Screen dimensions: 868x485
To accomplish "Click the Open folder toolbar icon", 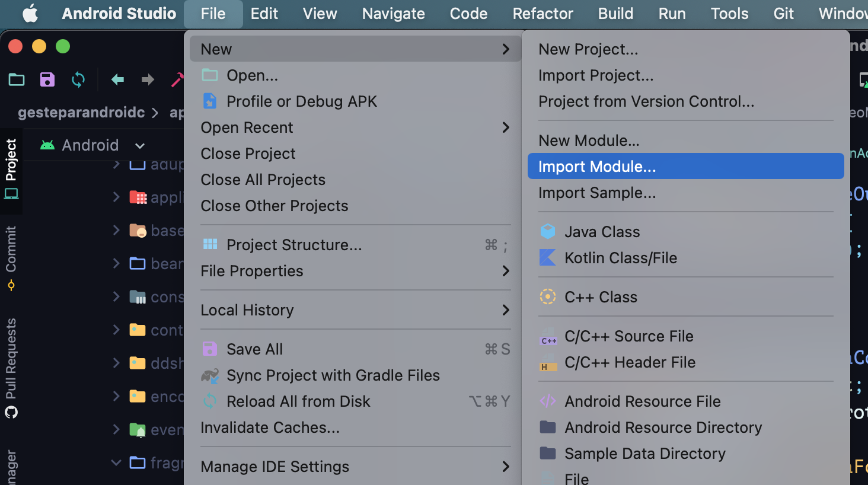I will point(17,79).
